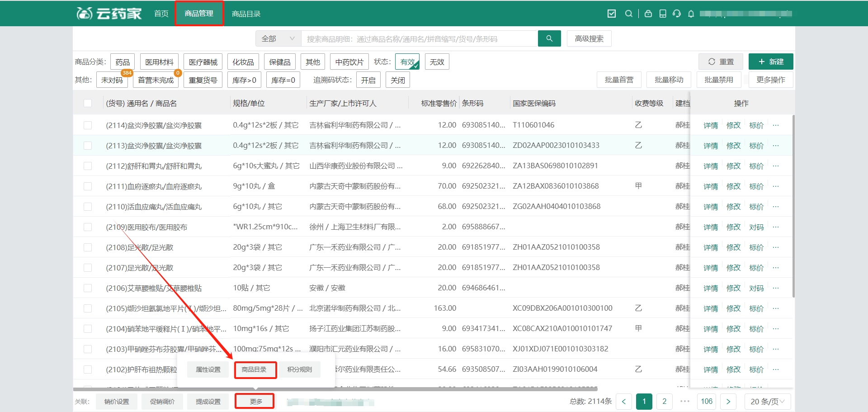Open notifications bell icon
Screen dimensions: 868x412
tap(691, 14)
